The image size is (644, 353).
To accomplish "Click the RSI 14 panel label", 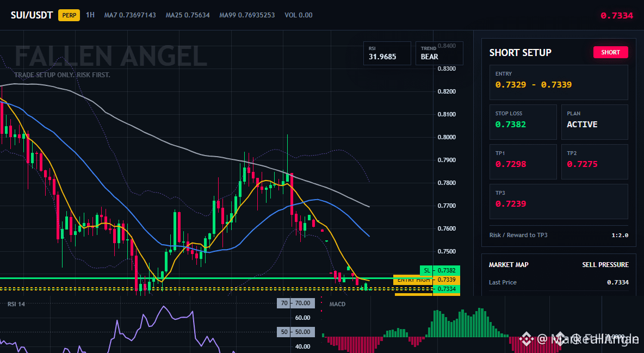I will (16, 304).
